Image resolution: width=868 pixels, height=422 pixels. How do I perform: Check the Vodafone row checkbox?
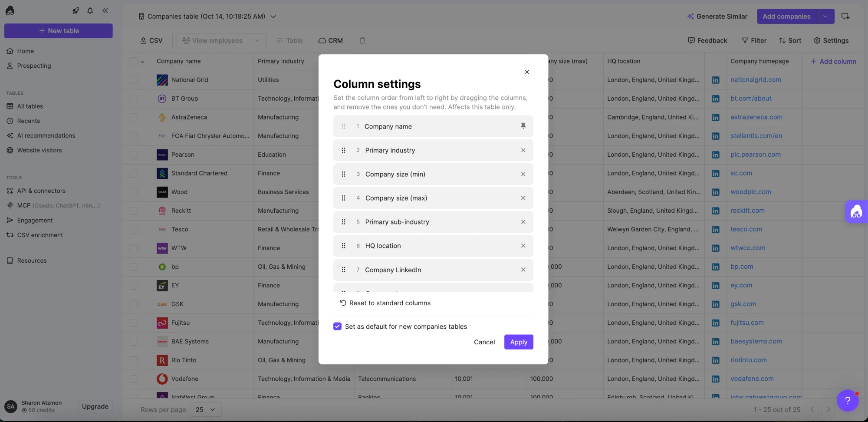click(x=134, y=379)
